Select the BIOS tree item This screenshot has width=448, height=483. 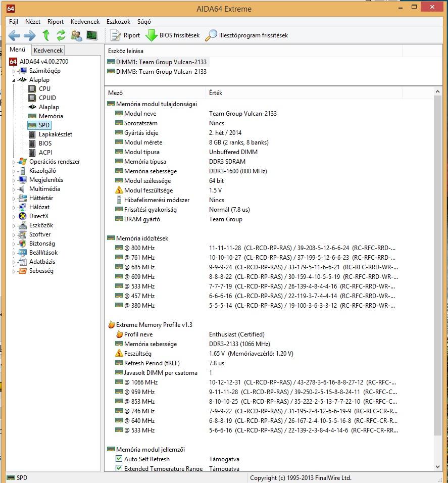[x=40, y=143]
